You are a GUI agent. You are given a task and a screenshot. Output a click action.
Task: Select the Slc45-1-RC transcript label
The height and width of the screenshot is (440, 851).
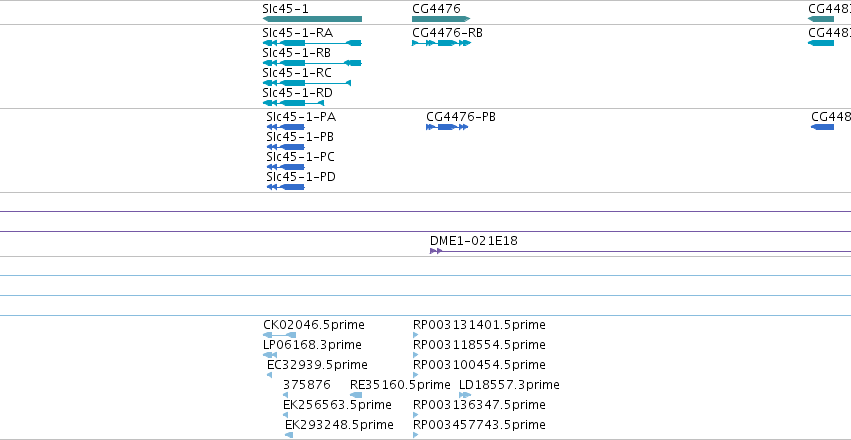point(297,73)
